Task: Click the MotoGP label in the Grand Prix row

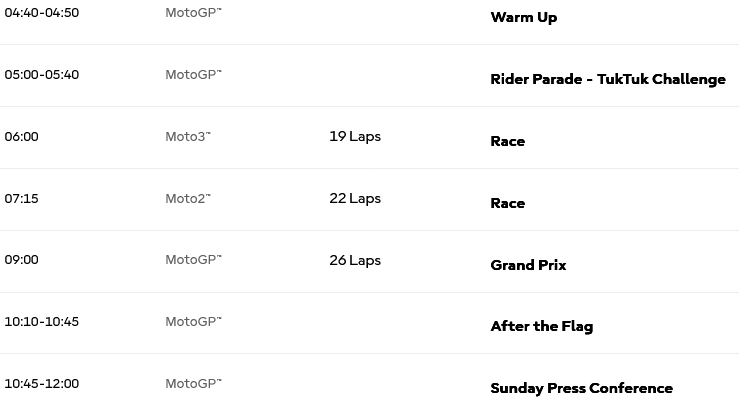Action: tap(193, 260)
